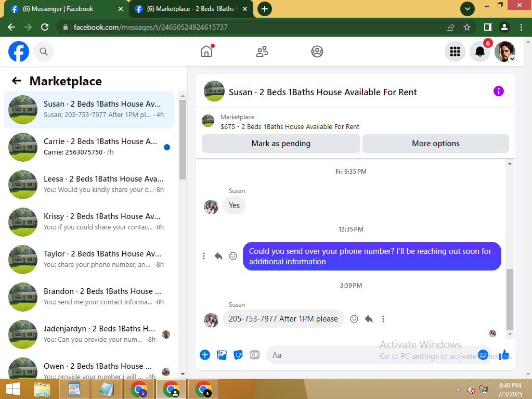Open the Friends icon in top nav
This screenshot has width=532, height=399.
point(262,52)
